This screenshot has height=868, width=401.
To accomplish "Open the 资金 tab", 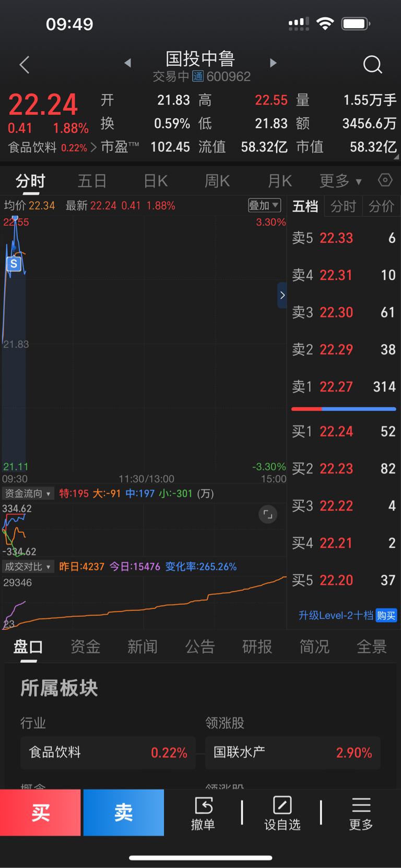I will click(x=85, y=647).
